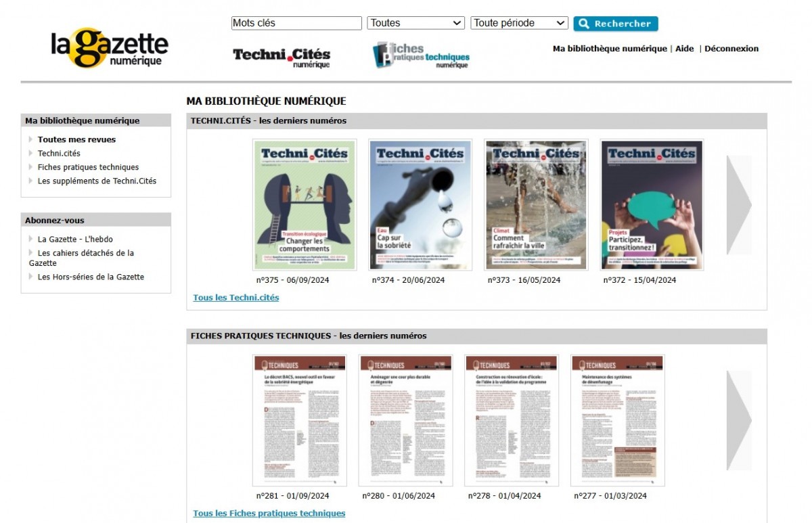Open Techni.Cités cover n°374 Cap sur la sobriété
This screenshot has width=812, height=523.
pos(420,204)
